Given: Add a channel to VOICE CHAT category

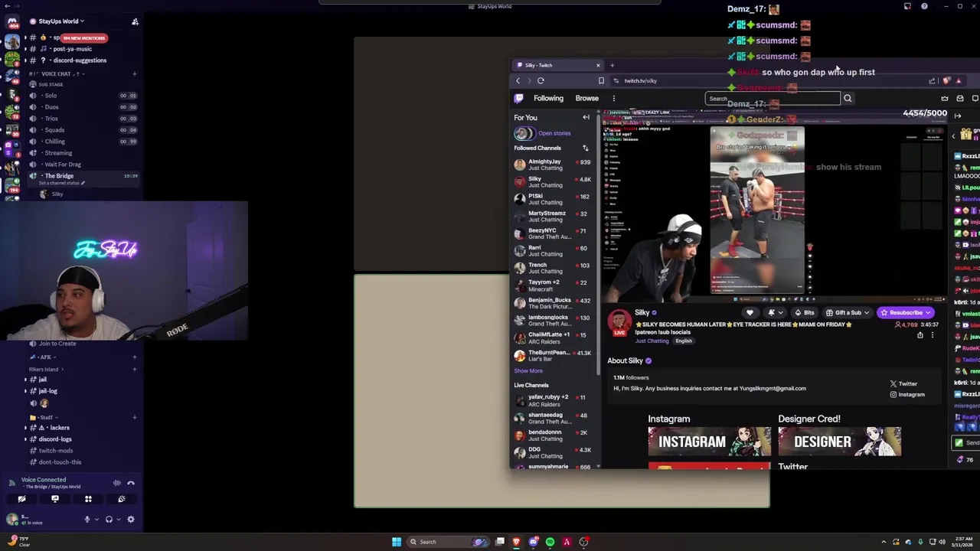Looking at the screenshot, I should (x=135, y=74).
